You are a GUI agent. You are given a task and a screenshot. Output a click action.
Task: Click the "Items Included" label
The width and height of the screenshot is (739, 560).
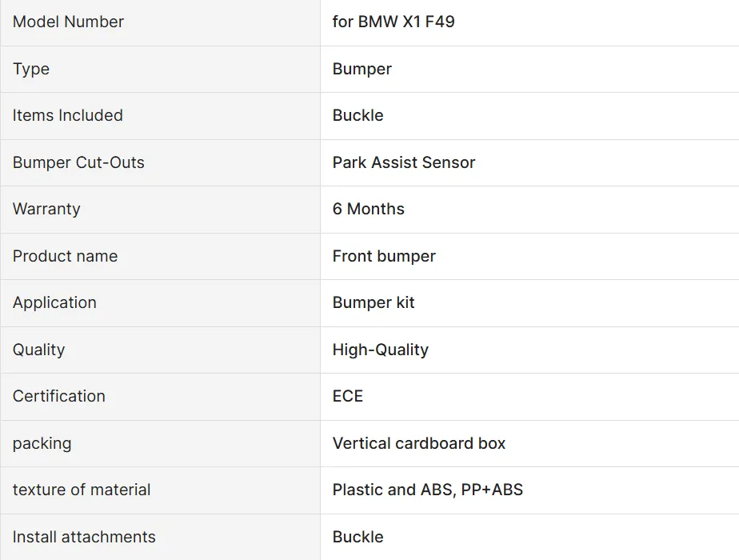click(68, 115)
